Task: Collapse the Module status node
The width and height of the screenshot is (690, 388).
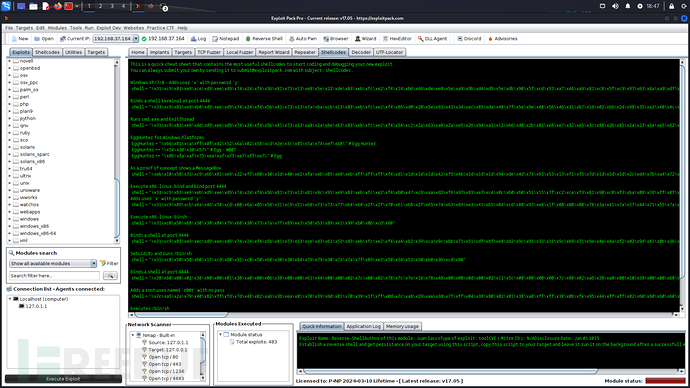Action: [220, 335]
